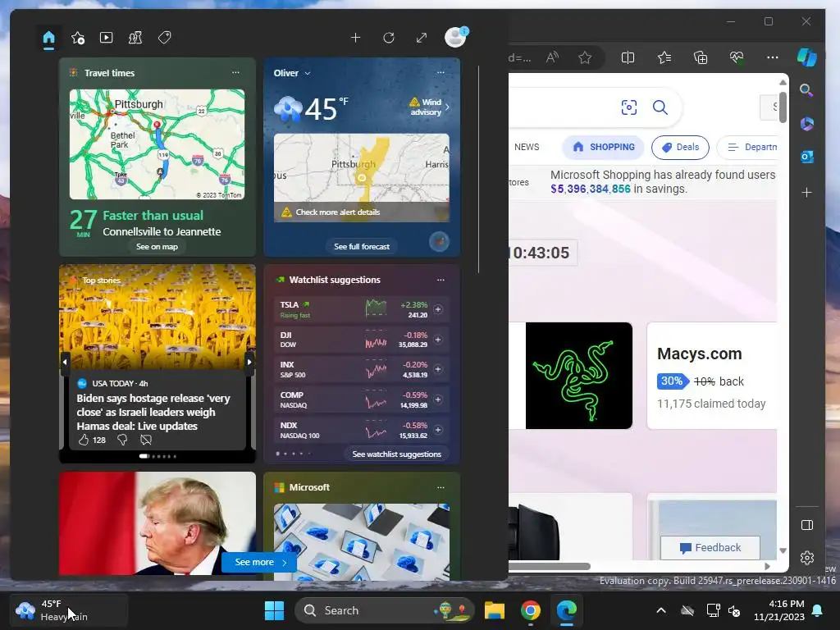Expand the Wind advisory alert chevron
The height and width of the screenshot is (630, 840).
447,107
